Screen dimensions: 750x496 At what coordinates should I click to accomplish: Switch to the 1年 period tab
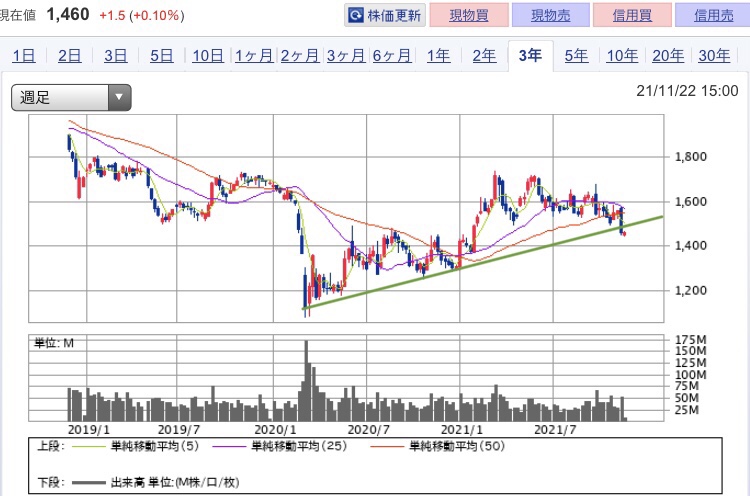pyautogui.click(x=438, y=56)
